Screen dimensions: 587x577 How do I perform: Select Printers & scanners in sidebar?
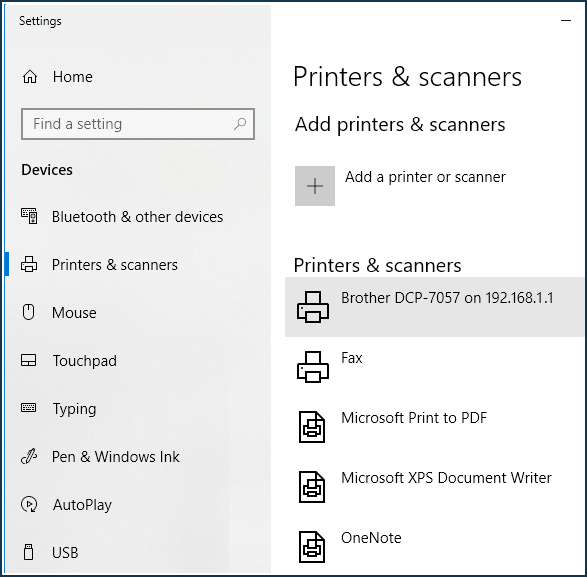point(115,265)
